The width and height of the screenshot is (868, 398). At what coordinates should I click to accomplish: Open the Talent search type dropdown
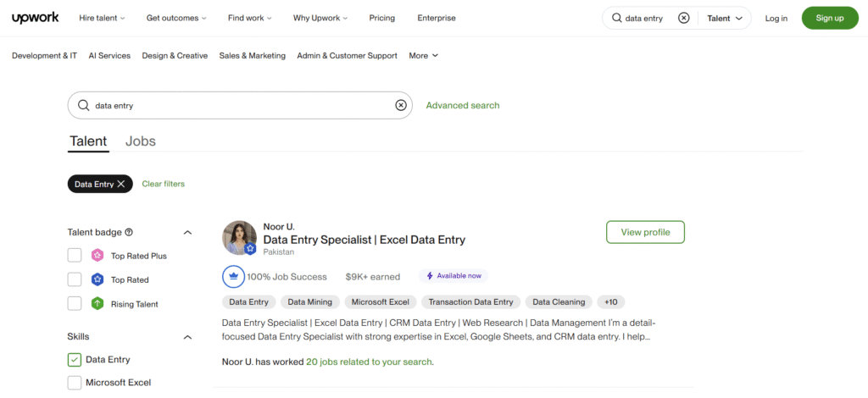(725, 18)
